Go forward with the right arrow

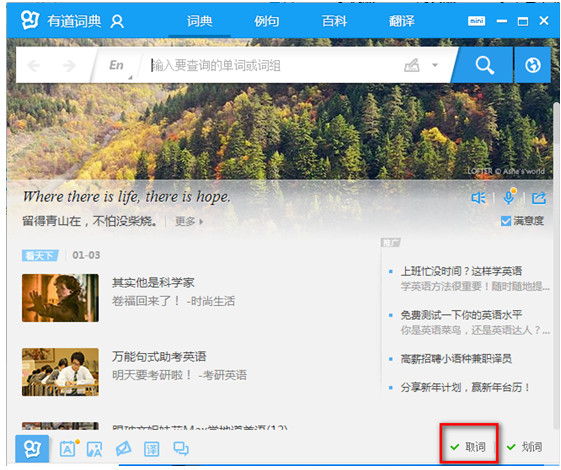point(69,65)
